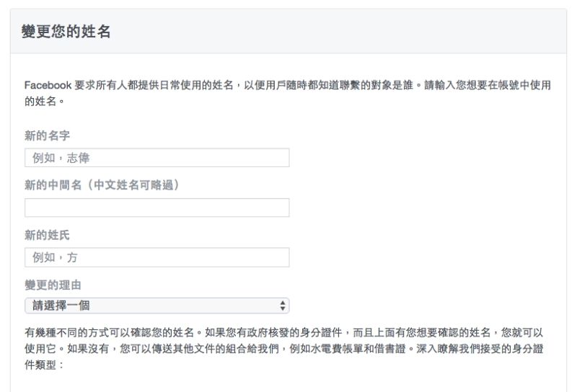The image size is (577, 392).
Task: Click the 新的姓氏 field label
Action: tap(47, 235)
